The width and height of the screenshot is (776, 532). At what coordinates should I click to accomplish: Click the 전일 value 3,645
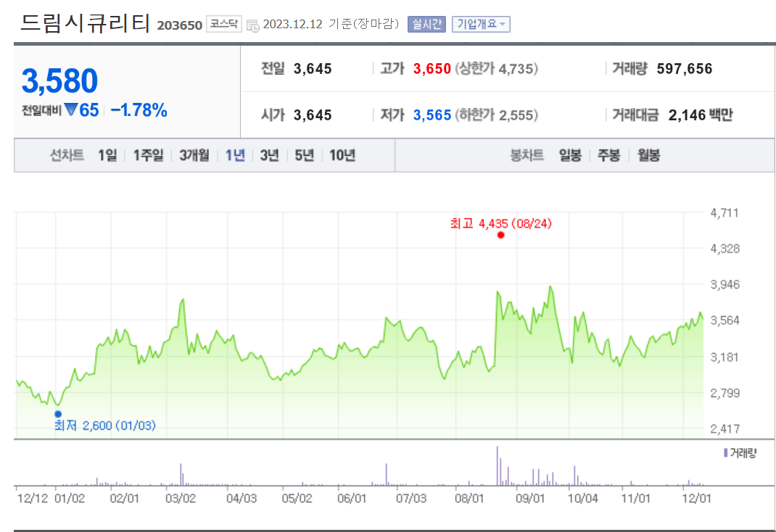(x=313, y=69)
